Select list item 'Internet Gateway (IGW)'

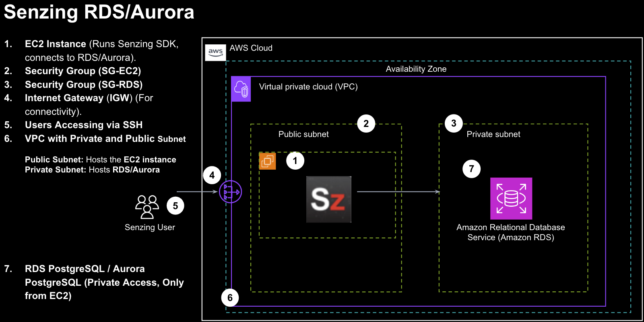click(78, 98)
